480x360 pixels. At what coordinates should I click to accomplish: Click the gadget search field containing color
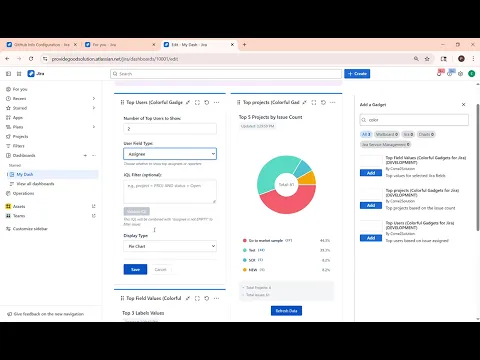point(414,120)
